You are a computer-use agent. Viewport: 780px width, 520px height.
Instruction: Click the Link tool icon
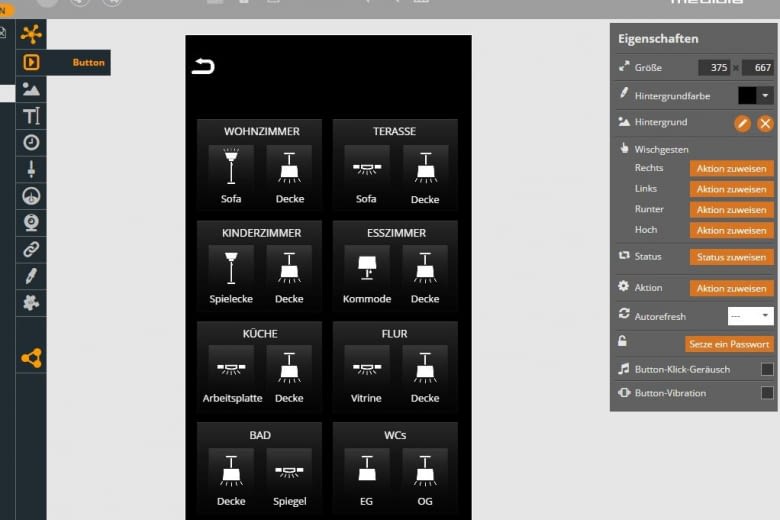31,249
